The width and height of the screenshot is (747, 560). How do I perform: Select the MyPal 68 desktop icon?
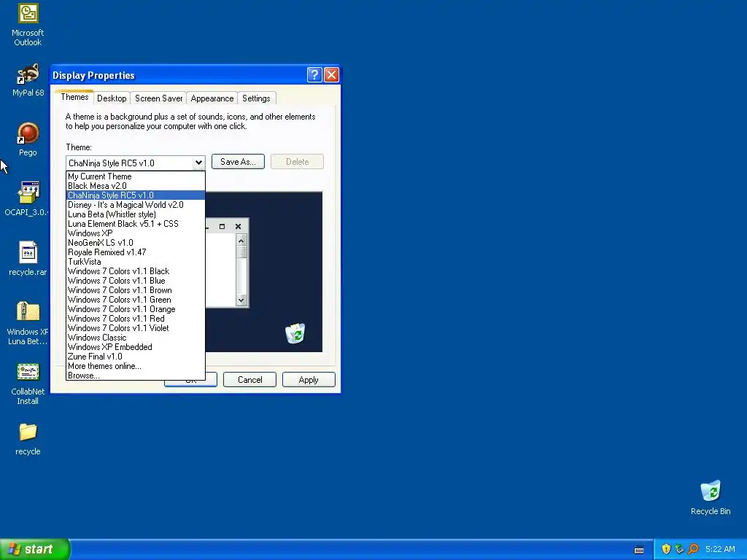point(28,80)
